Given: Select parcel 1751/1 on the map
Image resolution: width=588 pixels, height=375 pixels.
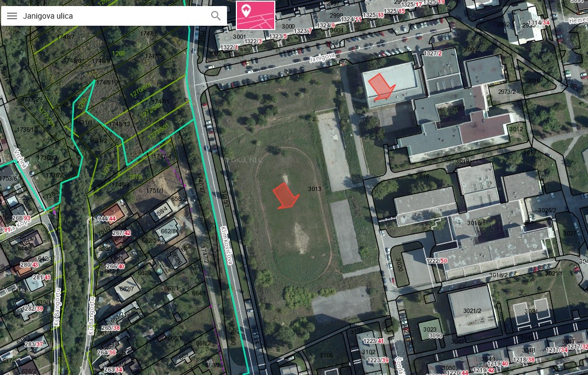Looking at the screenshot, I should 155,191.
